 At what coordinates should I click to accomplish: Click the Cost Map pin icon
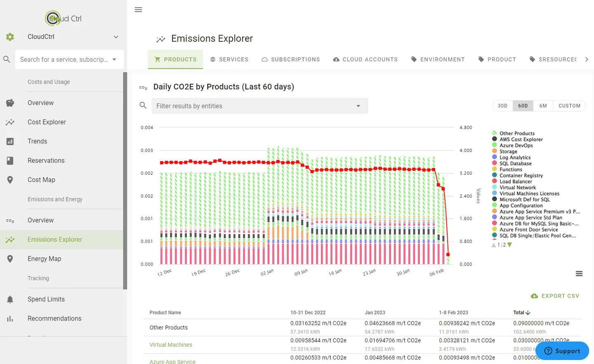coord(10,180)
